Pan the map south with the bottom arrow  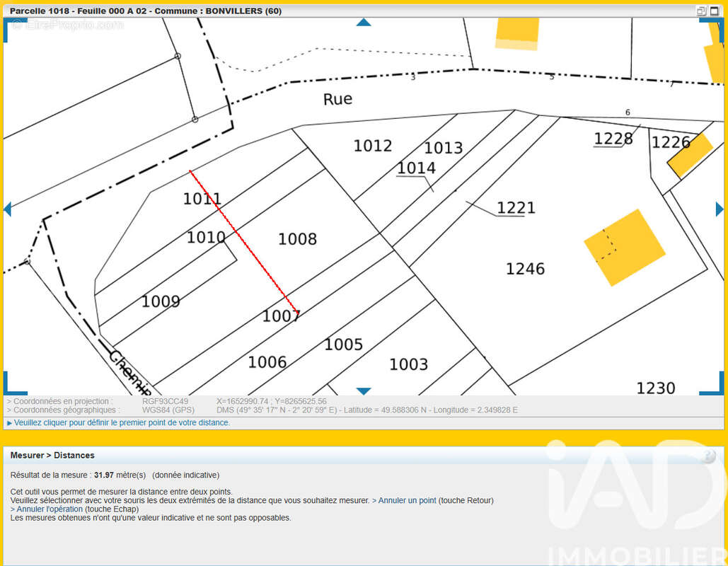tap(364, 391)
